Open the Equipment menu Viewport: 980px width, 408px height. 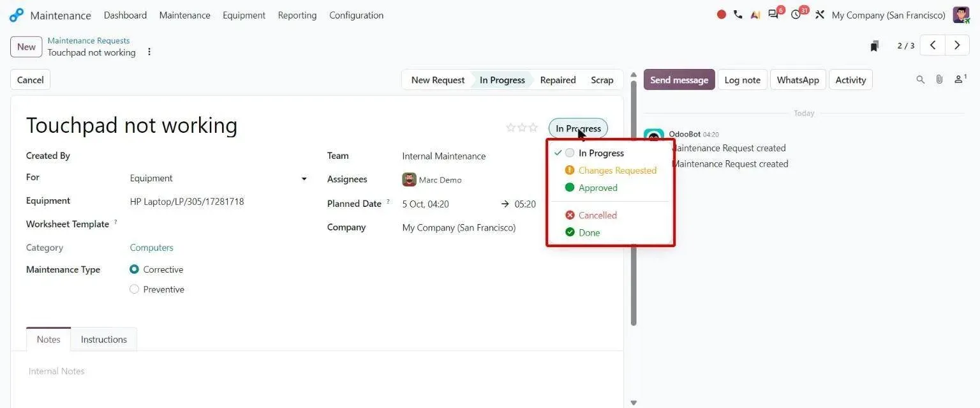coord(244,15)
